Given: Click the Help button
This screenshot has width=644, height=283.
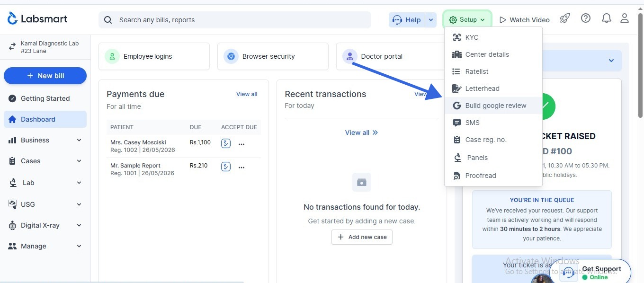Looking at the screenshot, I should point(407,20).
